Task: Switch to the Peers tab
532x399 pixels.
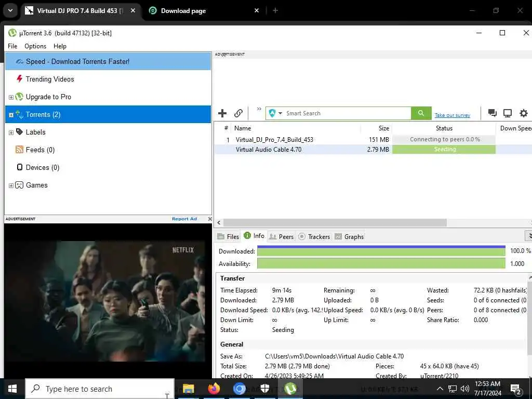Action: (x=281, y=236)
